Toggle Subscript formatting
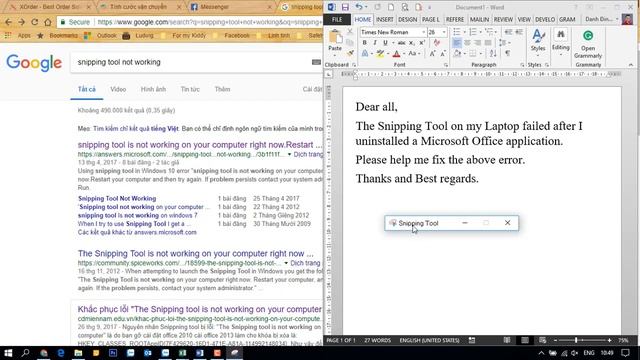This screenshot has width=640, height=360. tap(412, 42)
